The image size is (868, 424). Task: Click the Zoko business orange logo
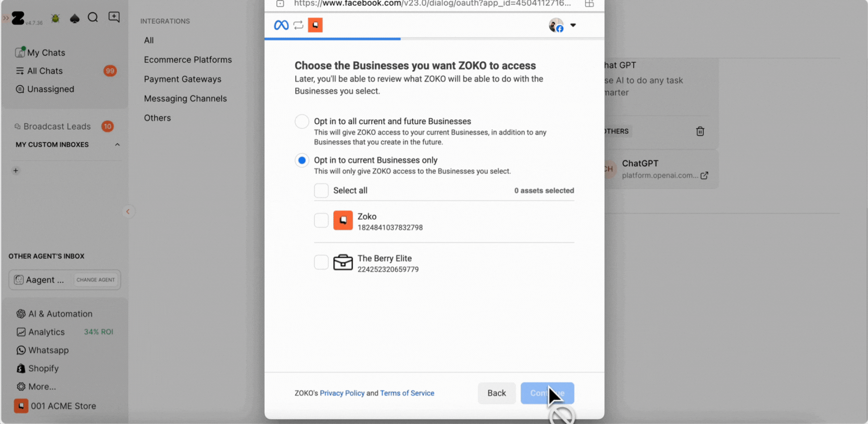coord(343,221)
